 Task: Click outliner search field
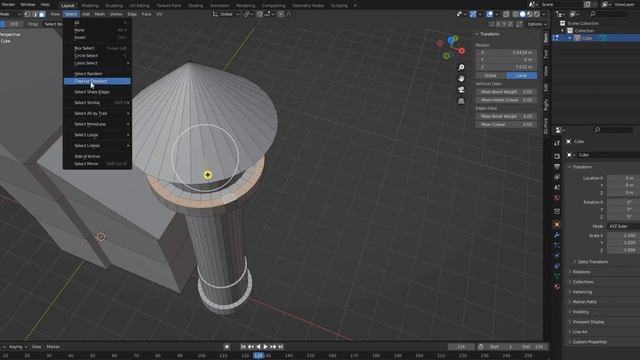click(608, 14)
